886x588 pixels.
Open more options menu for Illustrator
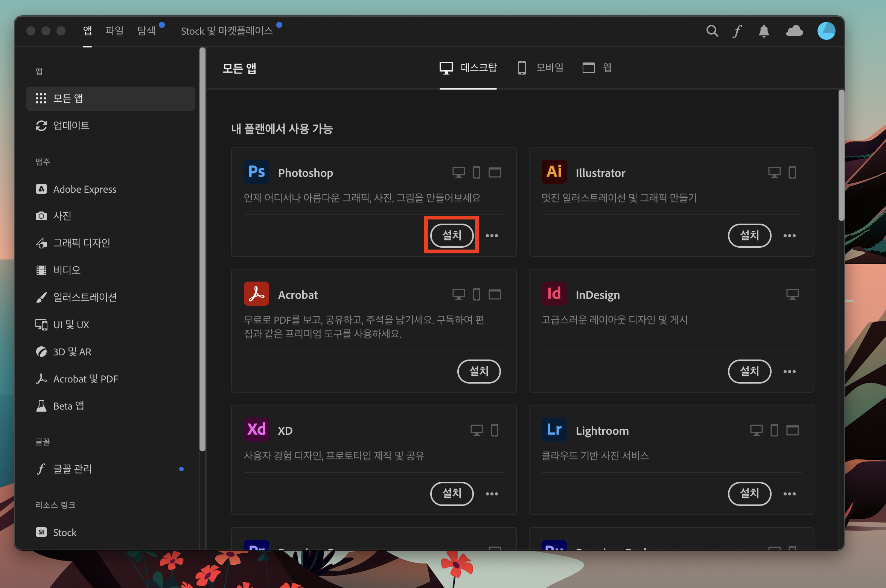[789, 236]
